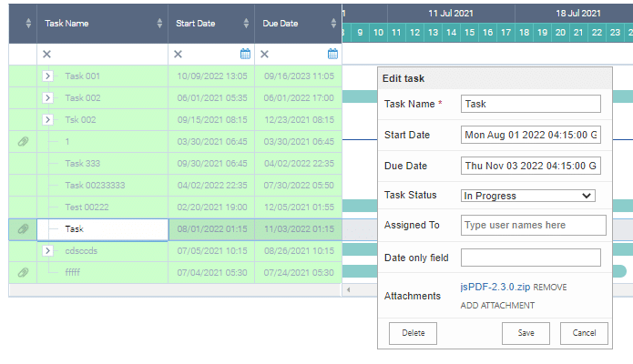The width and height of the screenshot is (633, 364).
Task: Click the Task Name input field in dialog
Action: [531, 104]
